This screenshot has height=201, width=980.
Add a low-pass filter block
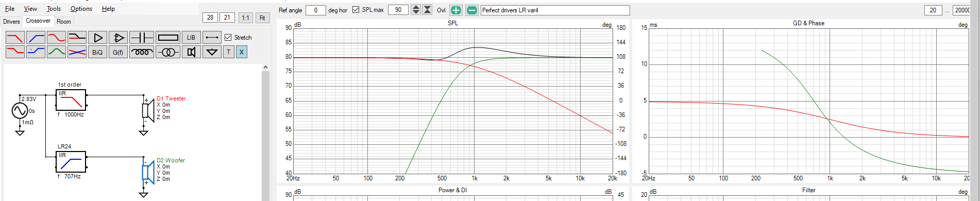[15, 38]
